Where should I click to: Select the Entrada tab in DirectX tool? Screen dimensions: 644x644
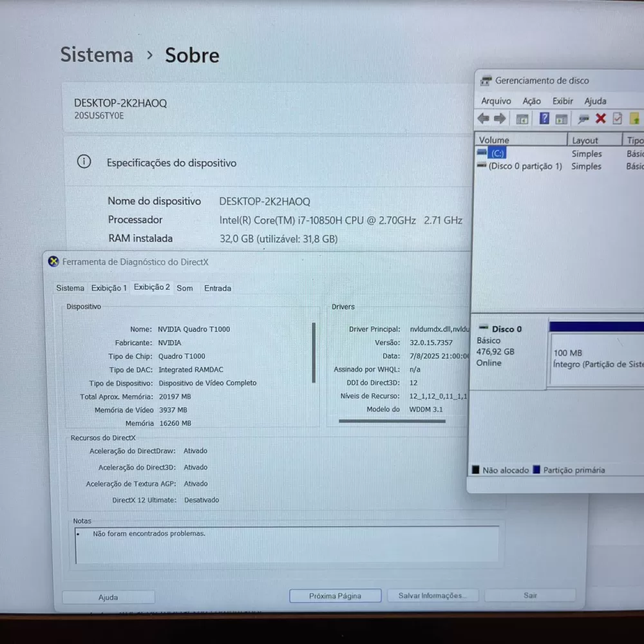[218, 288]
